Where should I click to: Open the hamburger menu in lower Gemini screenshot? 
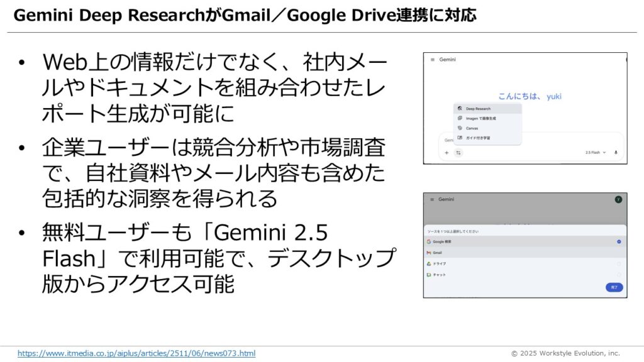pos(431,199)
